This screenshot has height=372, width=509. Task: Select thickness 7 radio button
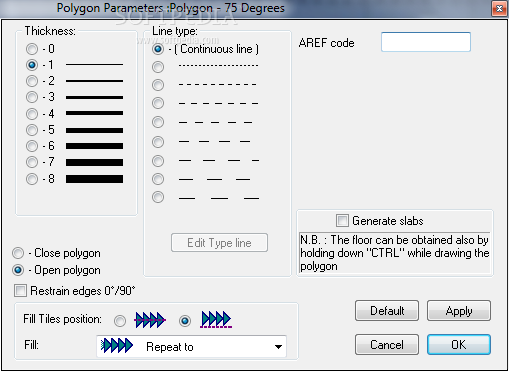click(x=32, y=162)
